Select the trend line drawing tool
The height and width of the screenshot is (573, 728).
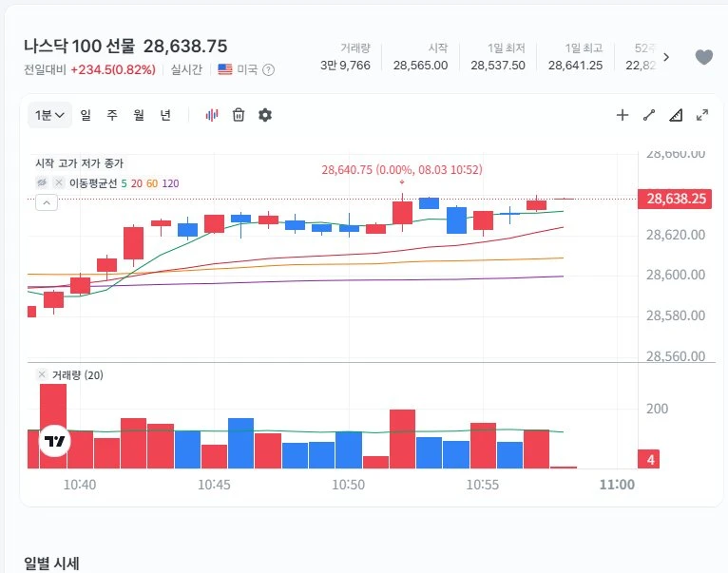(649, 115)
